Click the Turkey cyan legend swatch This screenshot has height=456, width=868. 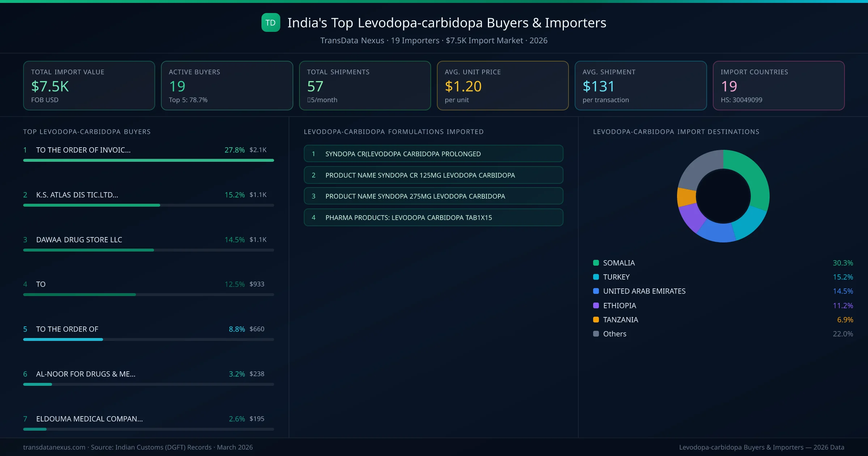(596, 277)
